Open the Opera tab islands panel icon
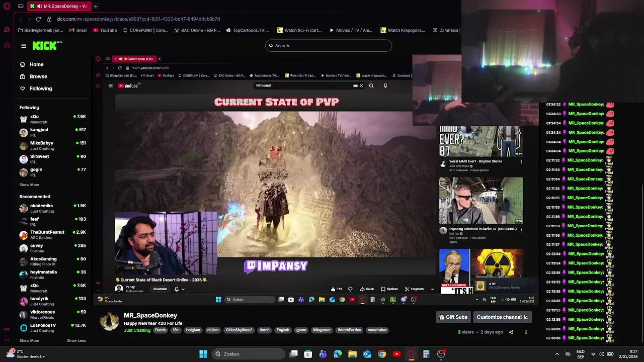 [x=21, y=7]
